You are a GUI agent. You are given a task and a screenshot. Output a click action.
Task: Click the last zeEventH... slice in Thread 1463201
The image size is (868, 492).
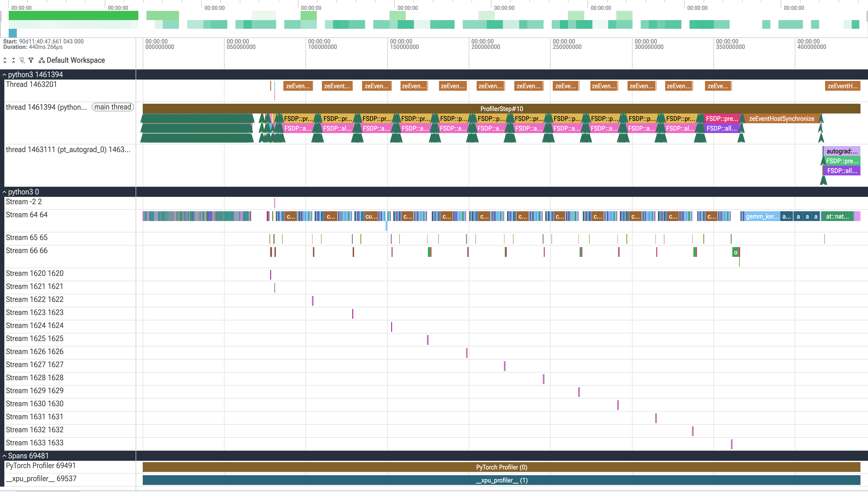point(842,86)
